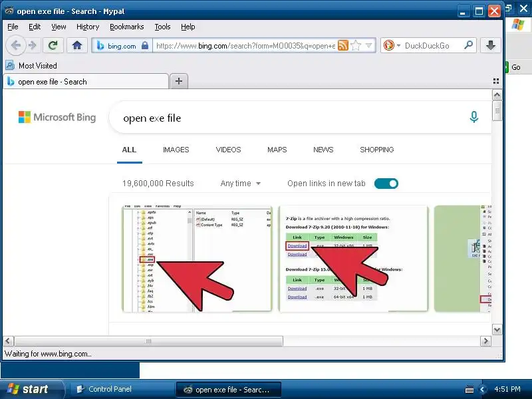This screenshot has width=532, height=399.
Task: Click the Most Visited bookmarks label
Action: [x=38, y=66]
